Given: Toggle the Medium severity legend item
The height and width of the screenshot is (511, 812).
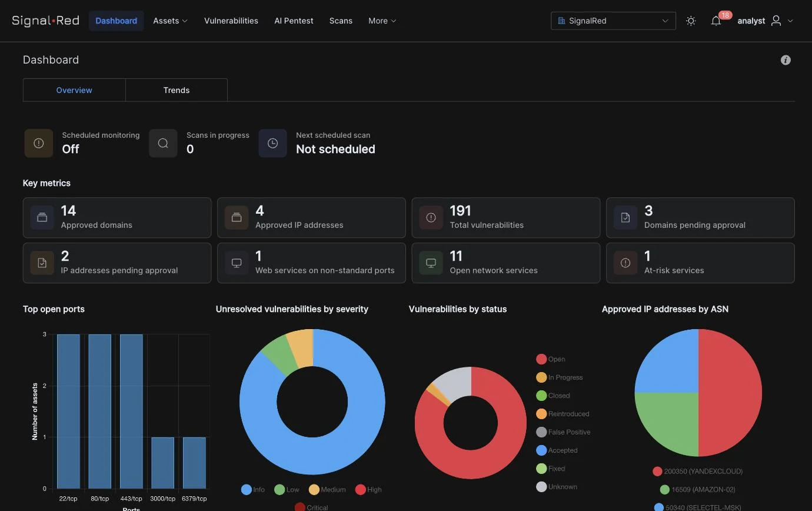Looking at the screenshot, I should tap(327, 490).
